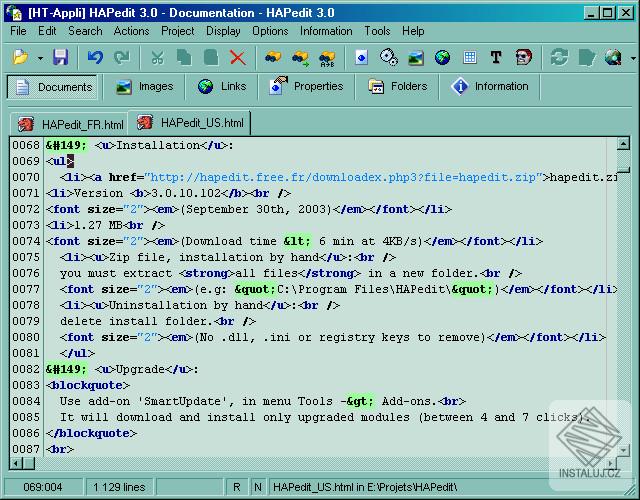Open the File menu
Screen dimensions: 640x500
click(18, 31)
